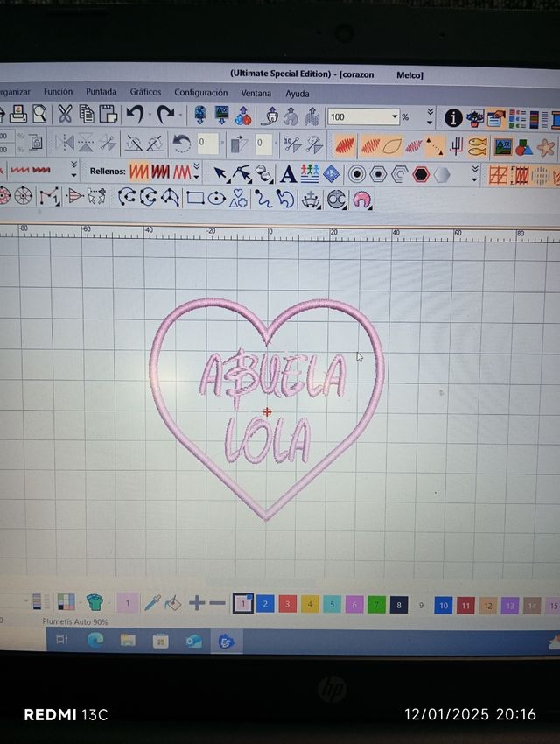The width and height of the screenshot is (560, 744).
Task: Click the eyedropper color picker icon
Action: 152,602
